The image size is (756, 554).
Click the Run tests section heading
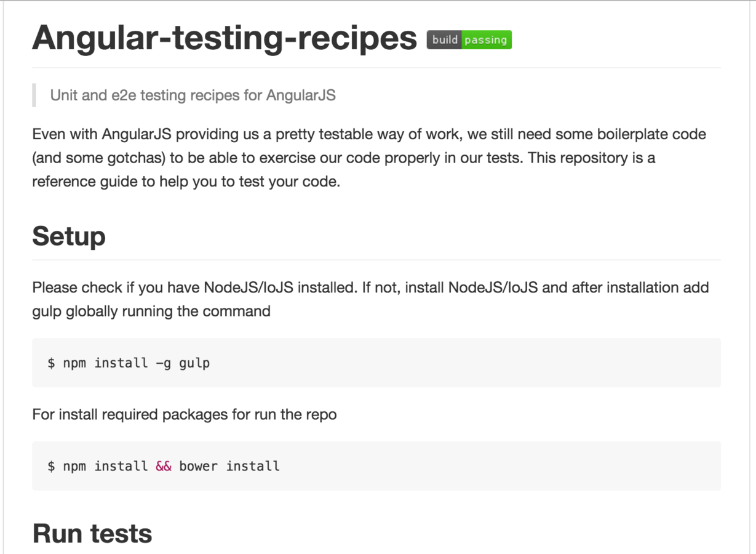pos(92,533)
